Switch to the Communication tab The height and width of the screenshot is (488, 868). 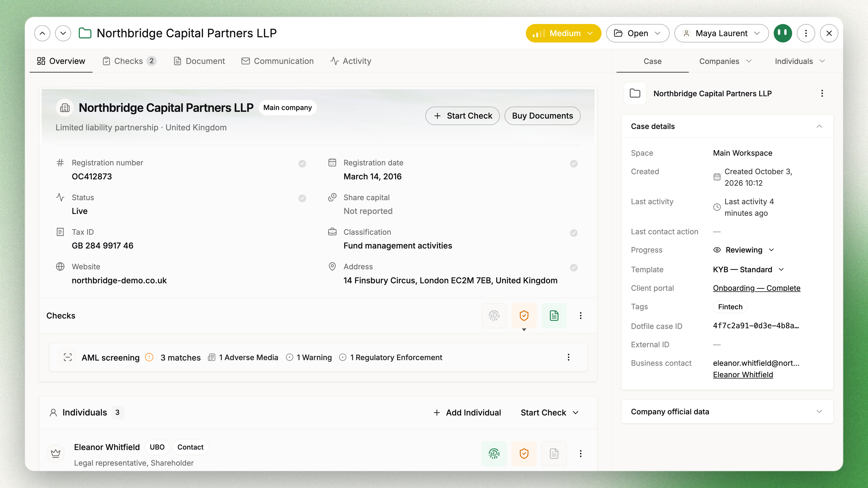(x=277, y=61)
